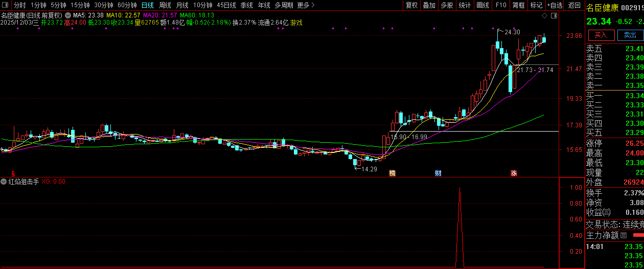Viewport: 644px width, 269px height.
Task: Switch to 60分钟 period
Action: point(127,5)
